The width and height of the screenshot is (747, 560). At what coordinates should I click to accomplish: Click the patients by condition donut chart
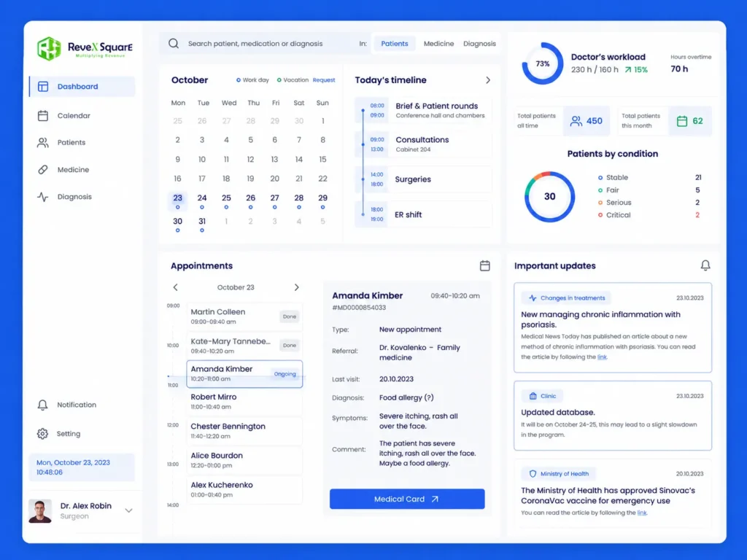pyautogui.click(x=550, y=197)
